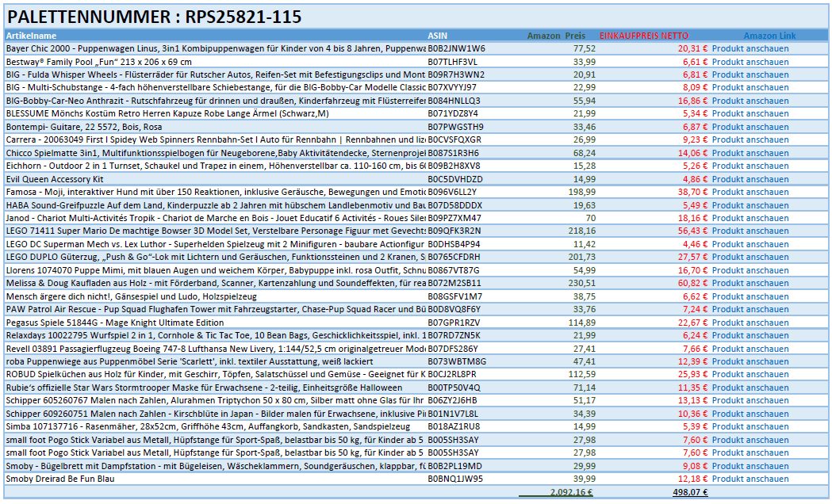This screenshot has height=504, width=832.
Task: Open product link for Pegasus Spiele Mage Knight
Action: point(750,323)
